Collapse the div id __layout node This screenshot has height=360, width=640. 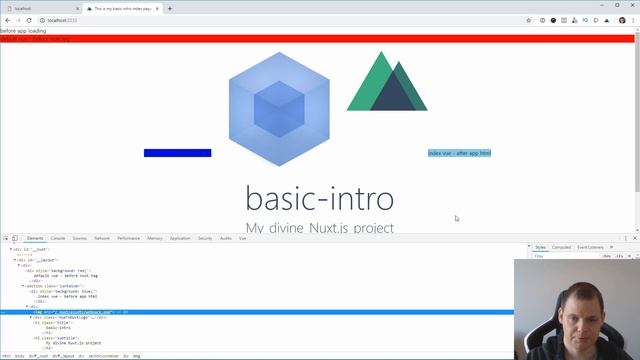click(x=15, y=260)
